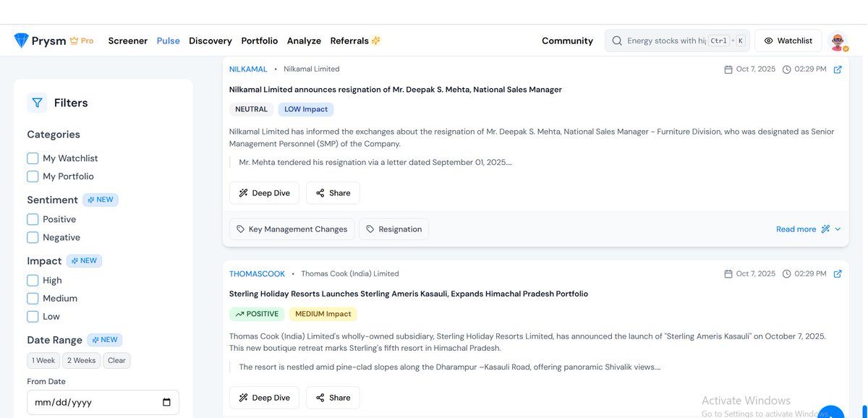The image size is (868, 418).
Task: Click Clear date range button
Action: 116,360
